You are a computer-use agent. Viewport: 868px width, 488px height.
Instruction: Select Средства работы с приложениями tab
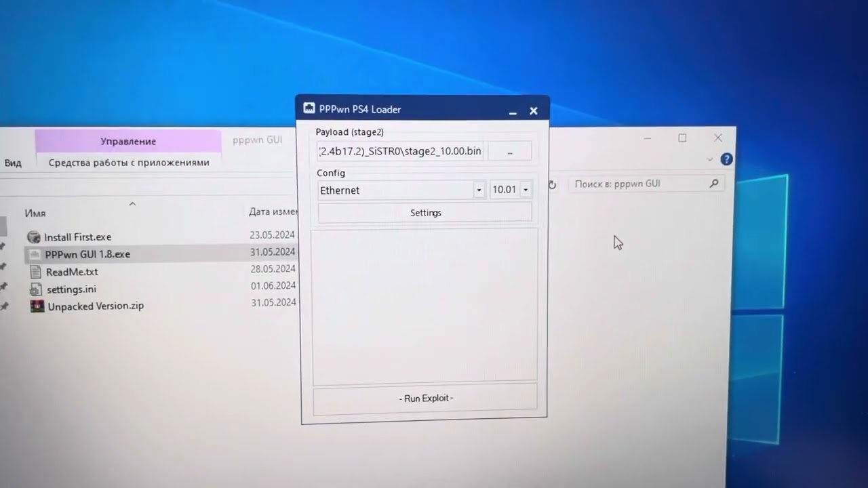point(129,163)
